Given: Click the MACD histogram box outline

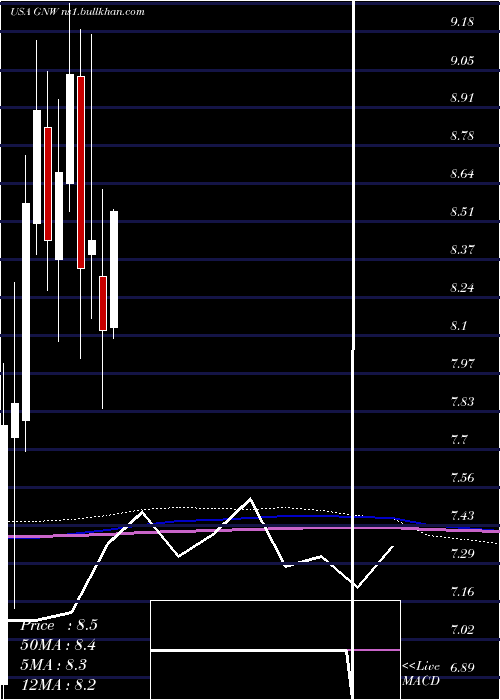Looking at the screenshot, I should 275,650.
